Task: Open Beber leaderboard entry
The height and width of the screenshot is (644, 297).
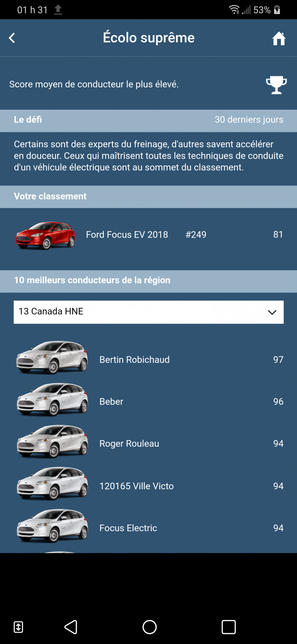Action: tap(111, 402)
